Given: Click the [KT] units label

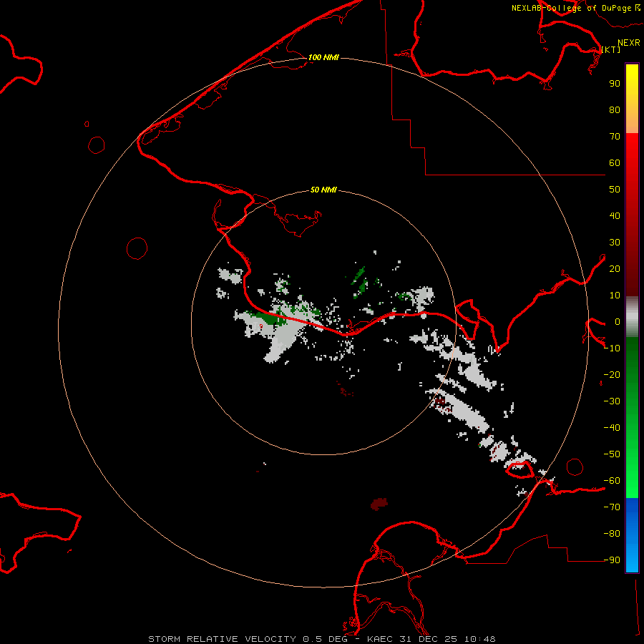Looking at the screenshot, I should (611, 49).
